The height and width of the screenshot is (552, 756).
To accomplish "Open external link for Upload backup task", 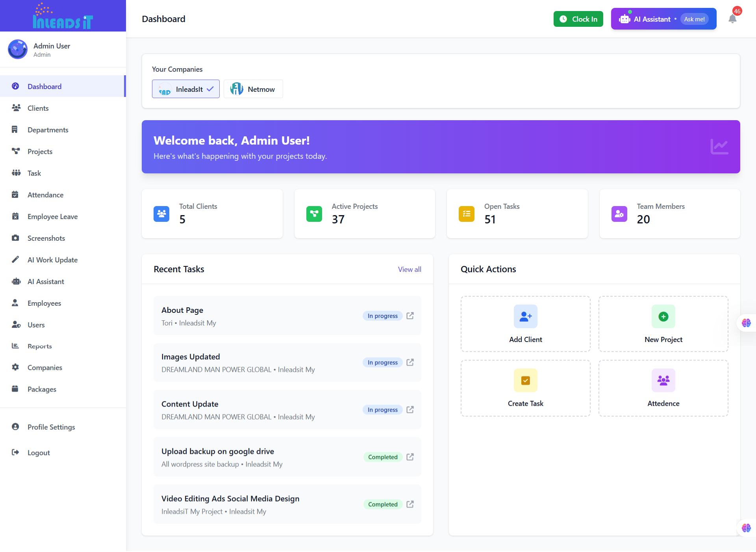I will (410, 457).
